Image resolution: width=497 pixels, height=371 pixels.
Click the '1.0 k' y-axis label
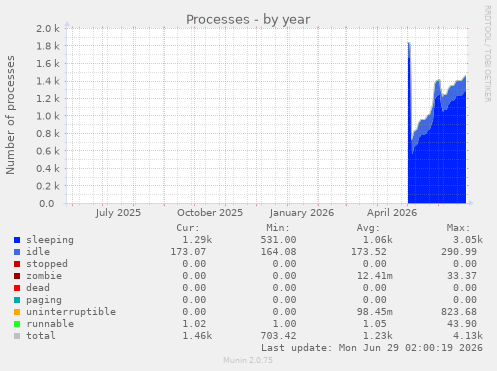point(48,116)
